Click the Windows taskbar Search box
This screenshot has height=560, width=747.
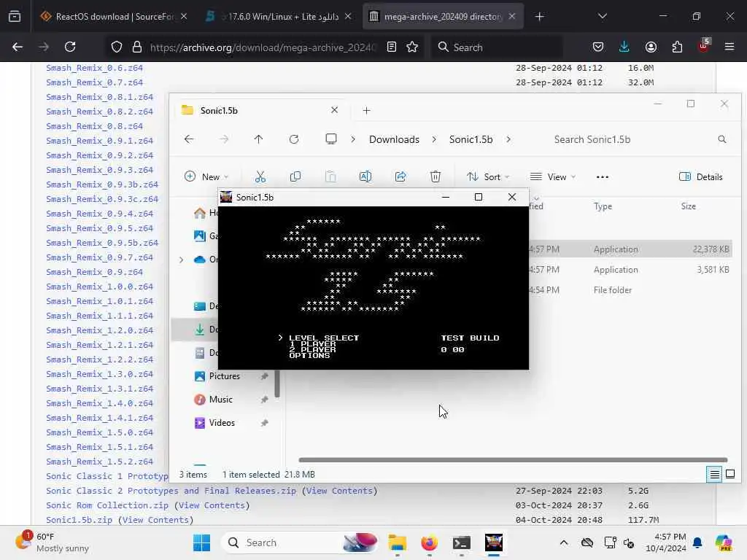[300, 542]
